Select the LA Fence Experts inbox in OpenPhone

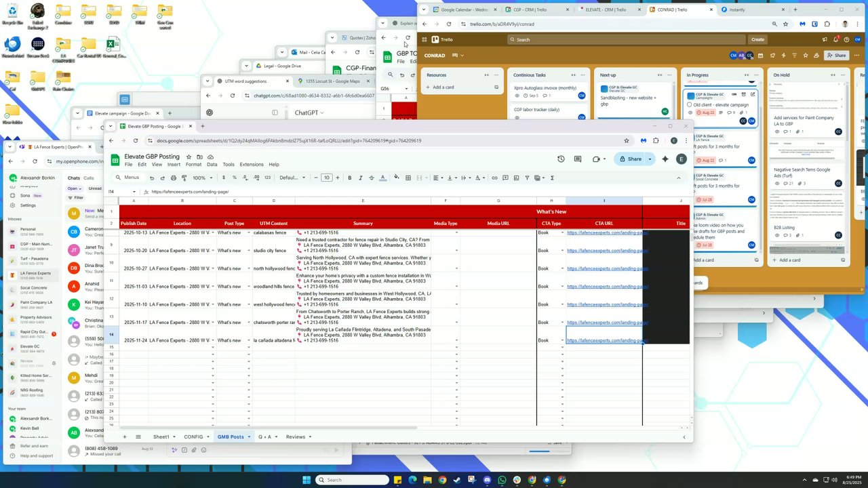pyautogui.click(x=31, y=274)
